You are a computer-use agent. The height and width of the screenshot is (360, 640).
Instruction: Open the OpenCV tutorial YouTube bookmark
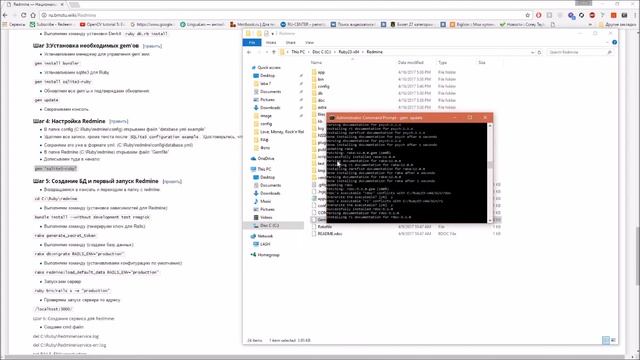[102, 24]
